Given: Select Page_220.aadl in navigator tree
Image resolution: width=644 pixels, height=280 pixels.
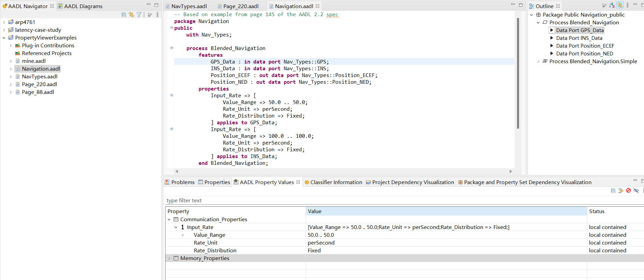Looking at the screenshot, I should [x=39, y=84].
